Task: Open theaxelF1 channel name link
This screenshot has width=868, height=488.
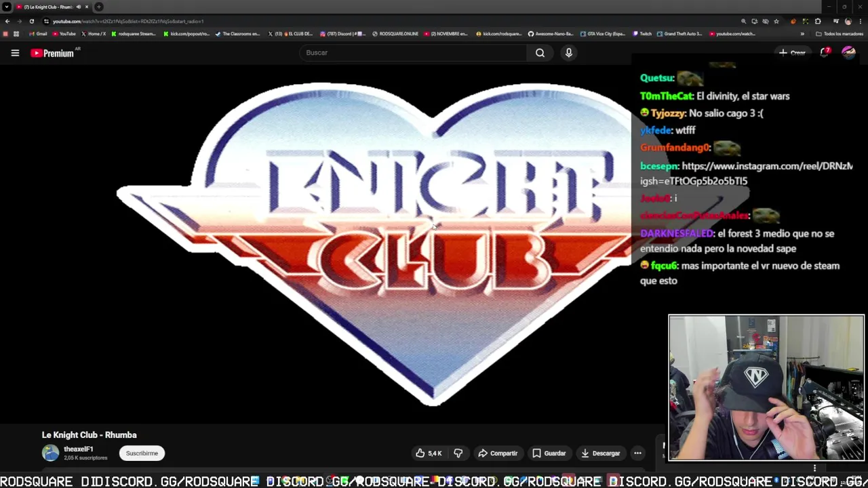Action: (x=79, y=449)
